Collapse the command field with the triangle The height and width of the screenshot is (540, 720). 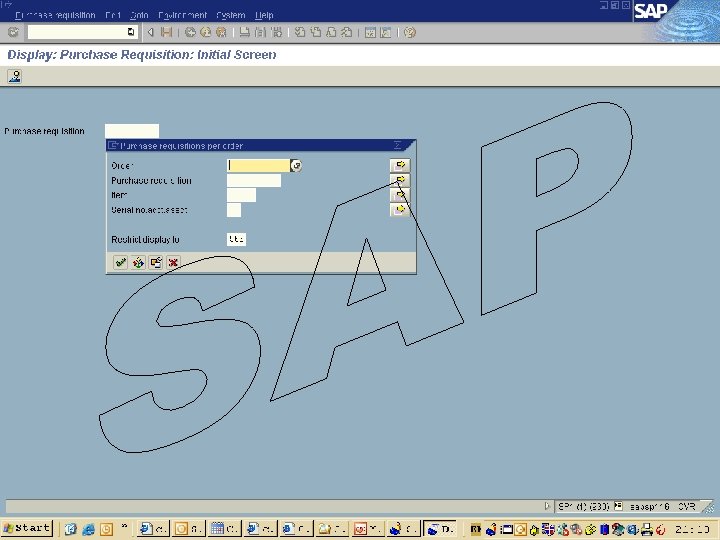click(150, 32)
